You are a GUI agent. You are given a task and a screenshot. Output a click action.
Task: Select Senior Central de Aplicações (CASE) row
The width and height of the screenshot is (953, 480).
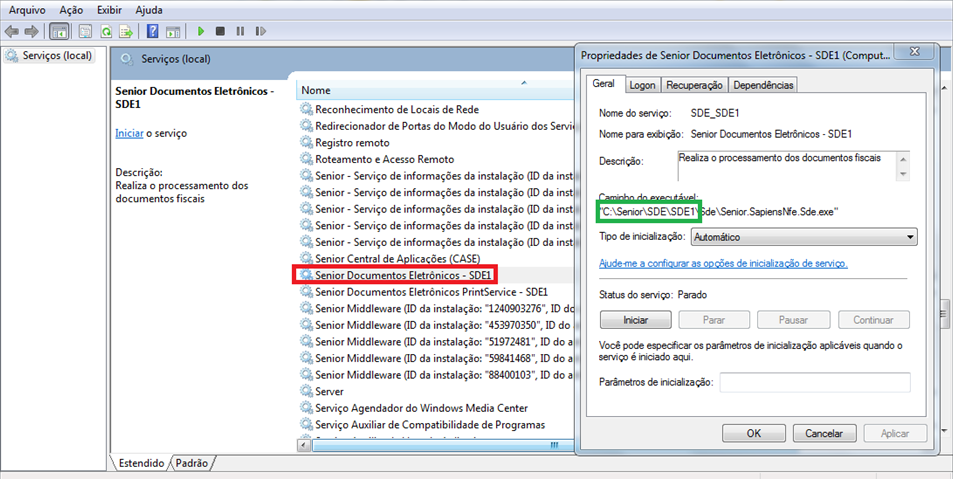coord(435,259)
